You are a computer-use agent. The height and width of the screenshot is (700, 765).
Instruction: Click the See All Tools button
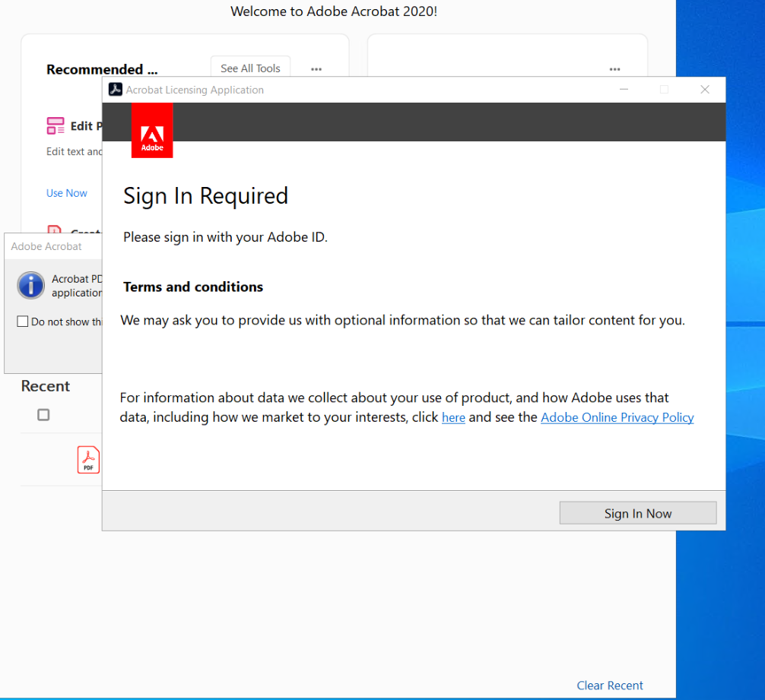tap(250, 68)
